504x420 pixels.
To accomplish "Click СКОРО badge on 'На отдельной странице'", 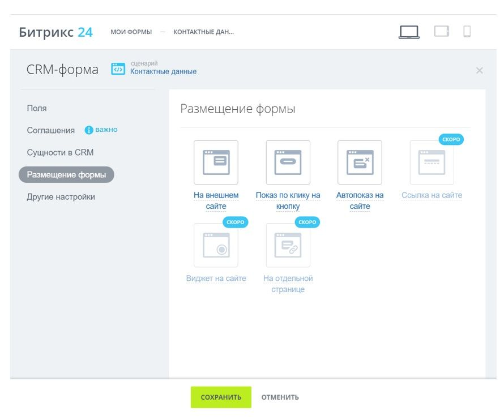I will 307,222.
